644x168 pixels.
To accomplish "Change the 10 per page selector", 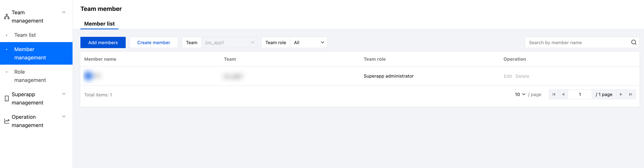I will [x=520, y=95].
